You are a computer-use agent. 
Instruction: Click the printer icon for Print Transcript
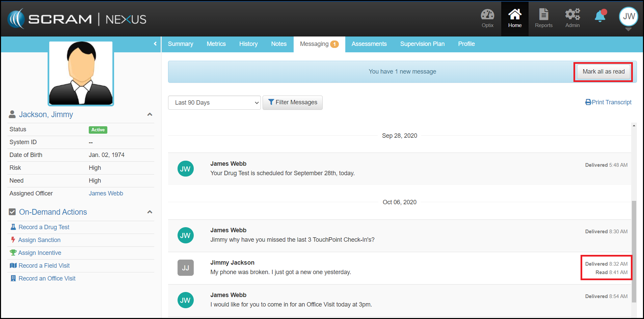click(588, 102)
